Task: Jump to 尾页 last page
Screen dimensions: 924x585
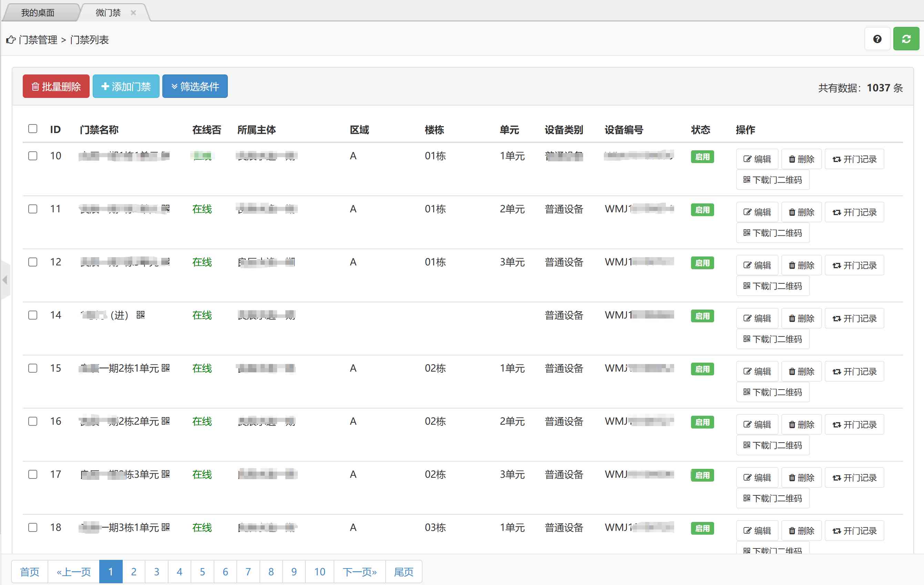Action: (x=404, y=572)
